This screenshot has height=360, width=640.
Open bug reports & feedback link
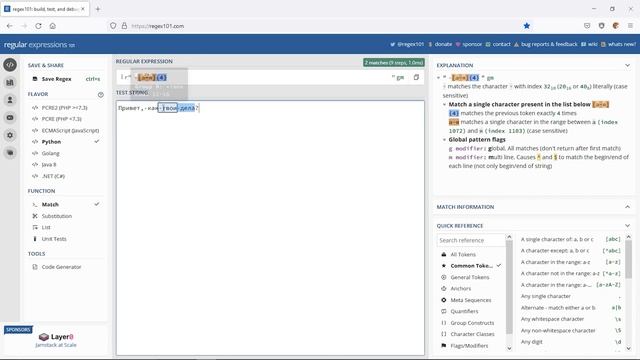(546, 44)
